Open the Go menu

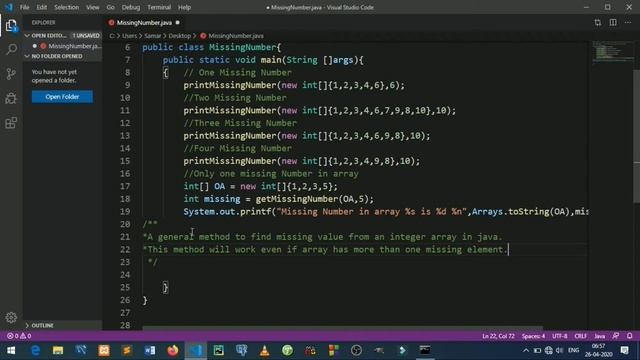click(111, 7)
